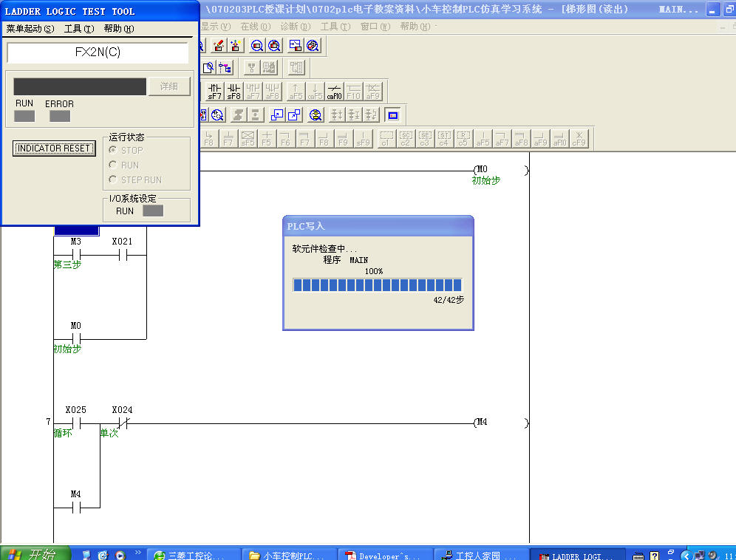Click the PLC write progress bar
The image size is (736, 560).
coord(377,285)
